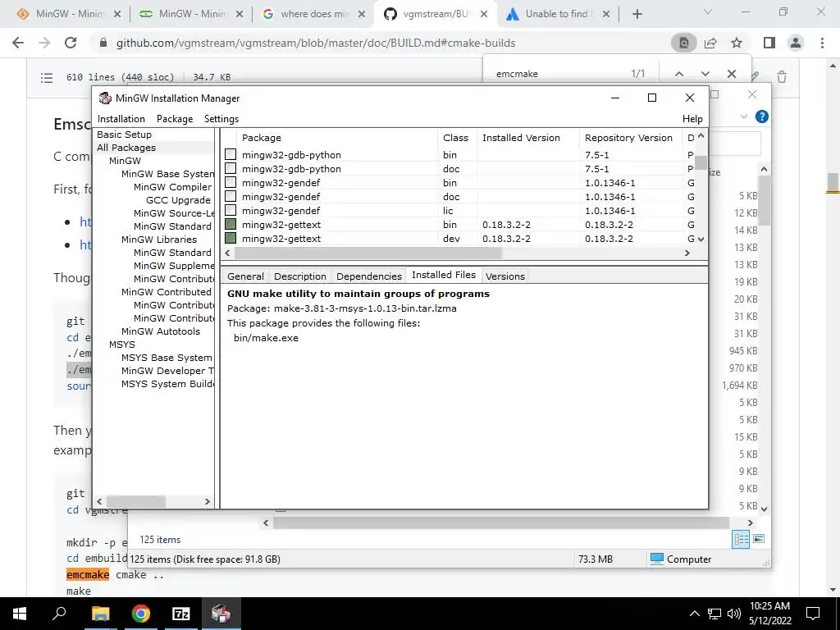Image resolution: width=840 pixels, height=630 pixels.
Task: Select GCC Upgrade tree node
Action: [178, 200]
